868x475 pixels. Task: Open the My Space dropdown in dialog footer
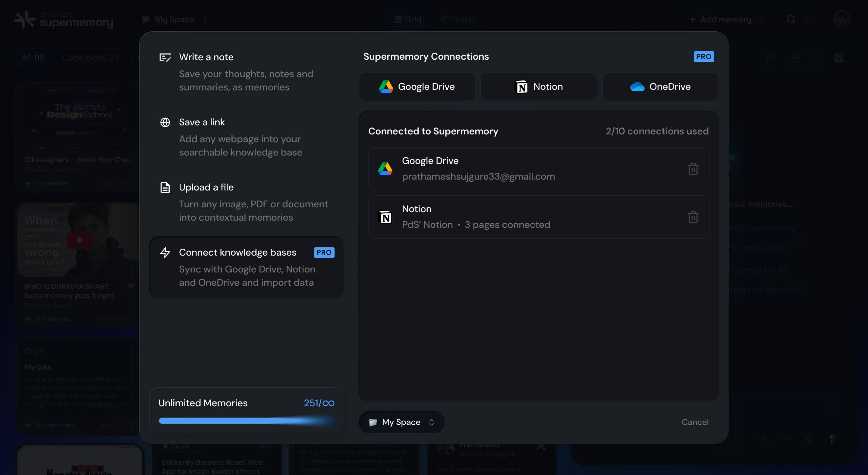(x=401, y=422)
